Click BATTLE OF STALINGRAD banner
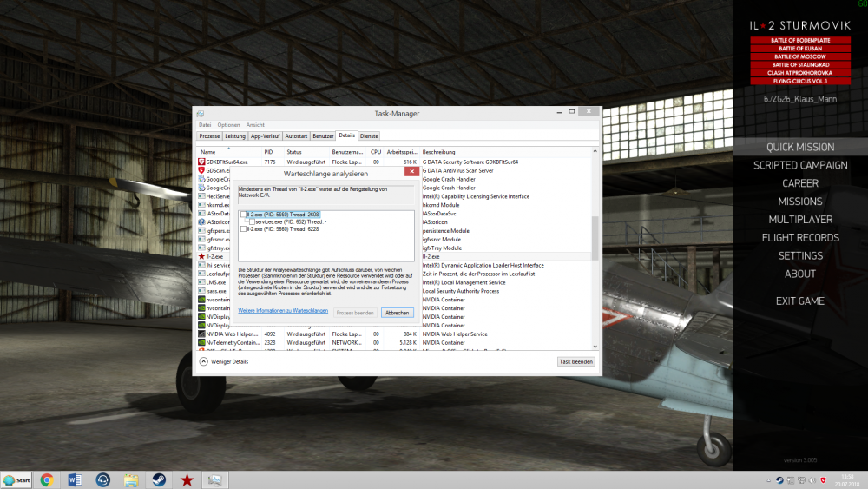The image size is (868, 489). coord(800,65)
